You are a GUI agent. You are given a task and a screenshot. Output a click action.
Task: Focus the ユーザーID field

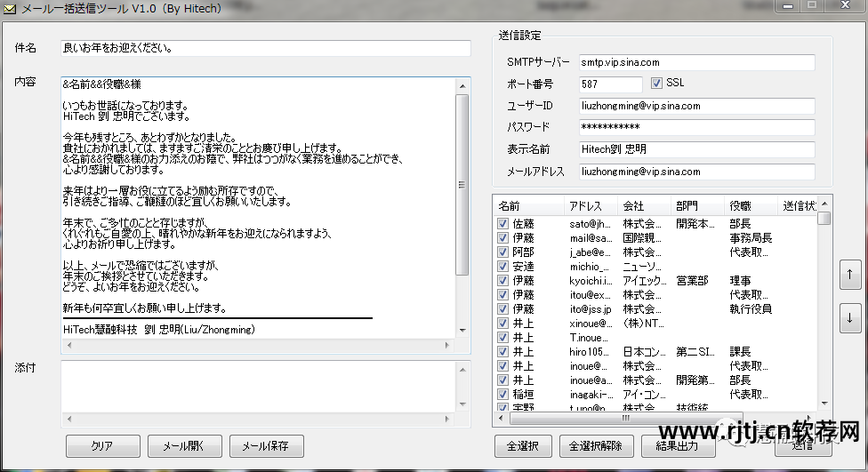click(x=697, y=106)
